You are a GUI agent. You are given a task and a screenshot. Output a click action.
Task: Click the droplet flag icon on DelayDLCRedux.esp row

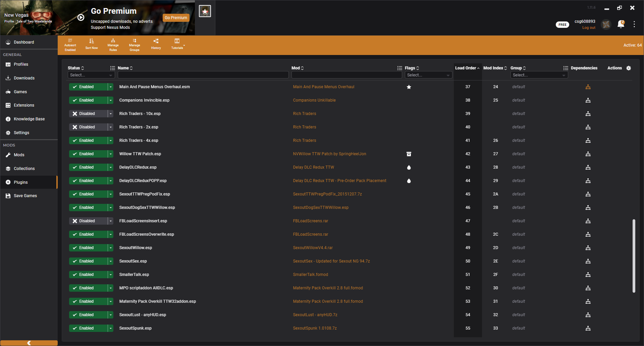(x=409, y=167)
